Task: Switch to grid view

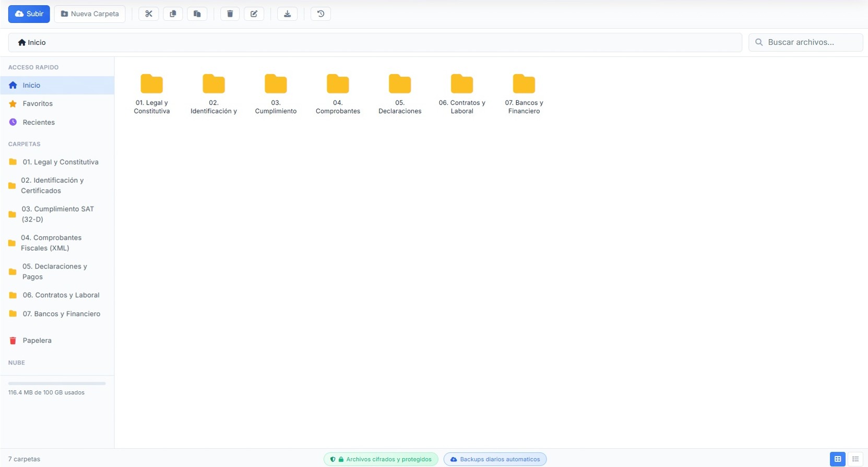Action: (838, 459)
